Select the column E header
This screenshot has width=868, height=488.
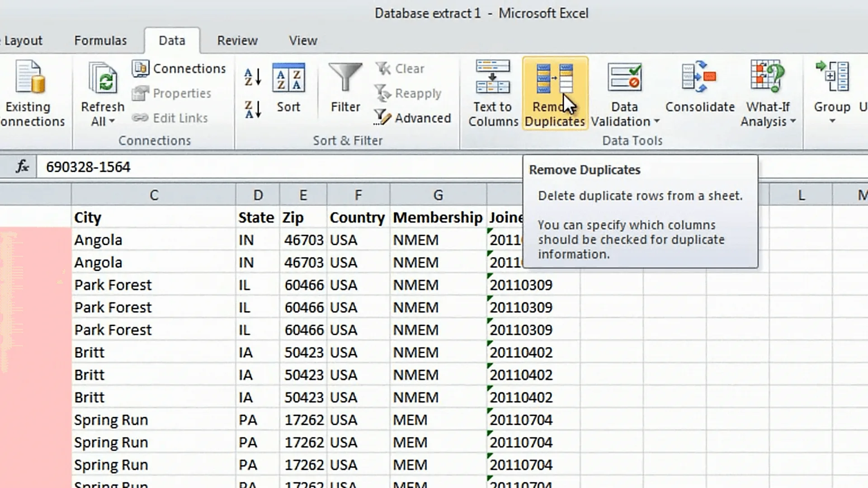point(303,195)
